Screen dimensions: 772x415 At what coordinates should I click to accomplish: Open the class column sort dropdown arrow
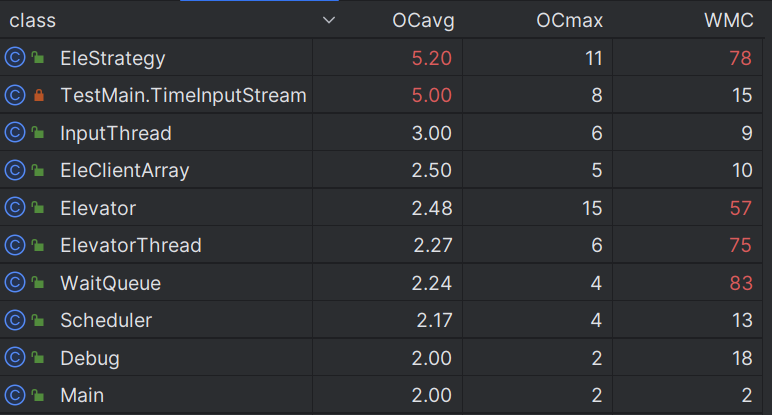(x=329, y=21)
